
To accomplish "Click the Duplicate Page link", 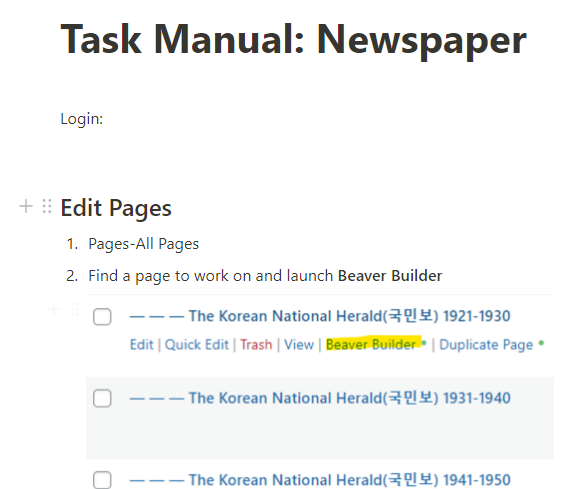I will 486,345.
